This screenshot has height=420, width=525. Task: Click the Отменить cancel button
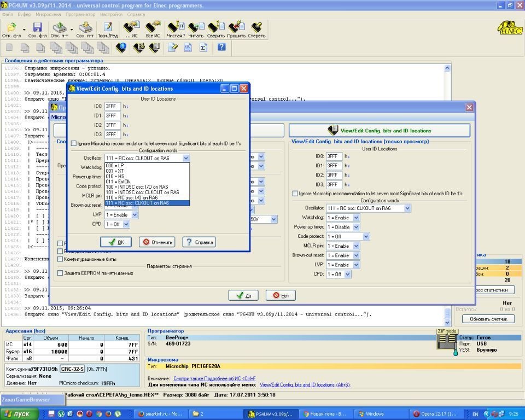point(157,242)
